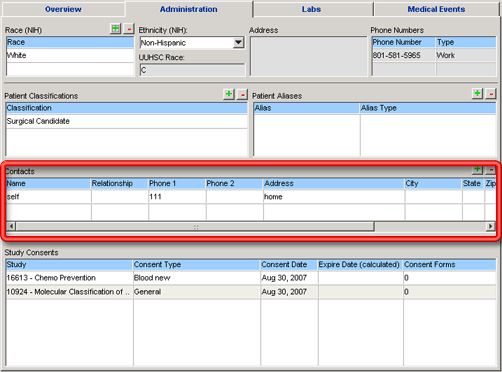502x372 pixels.
Task: Select phone number 801-581-5965
Action: click(403, 55)
